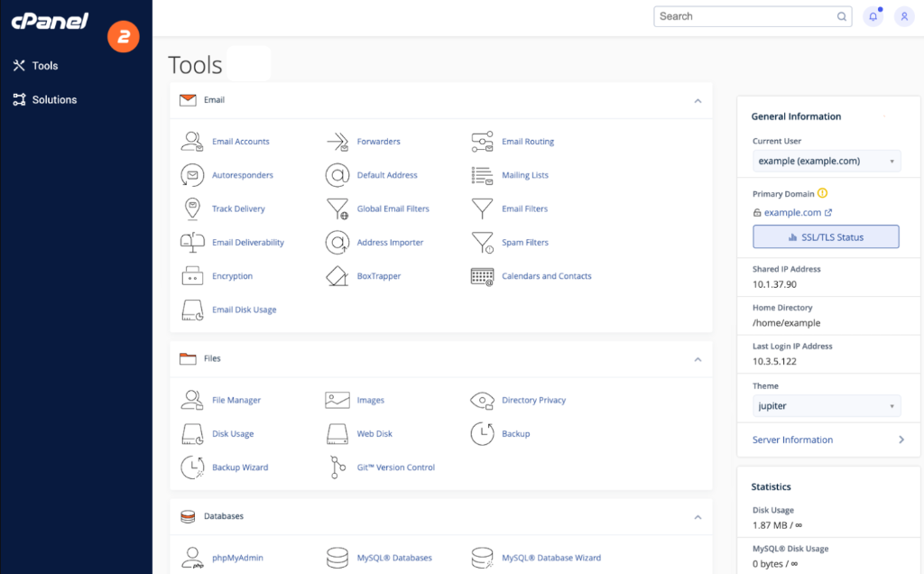Click the Spam Filters icon
Screen dimensions: 924x574
[482, 242]
